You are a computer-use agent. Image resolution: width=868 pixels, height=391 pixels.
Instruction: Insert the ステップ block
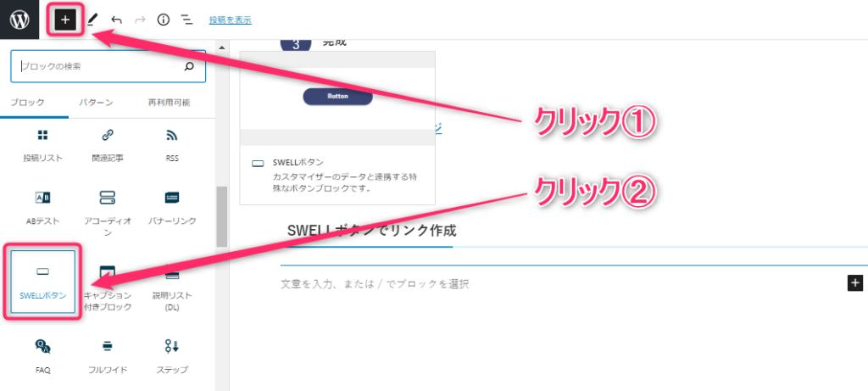pos(171,356)
